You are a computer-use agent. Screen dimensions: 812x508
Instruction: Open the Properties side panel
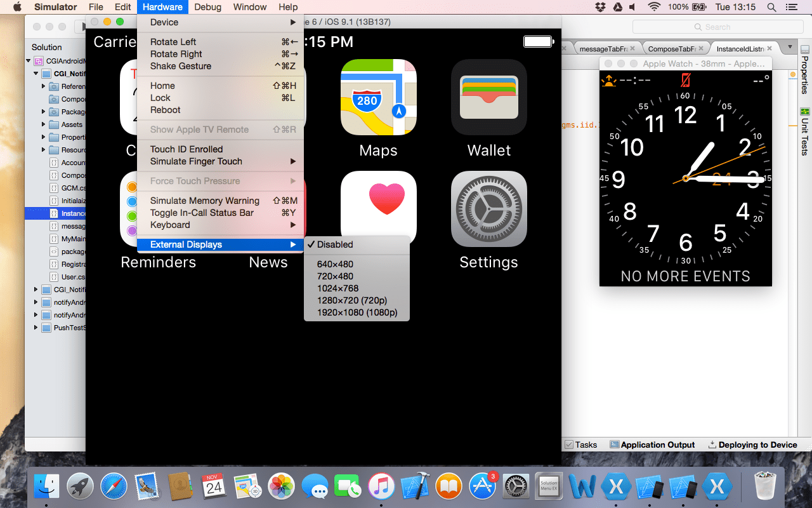click(805, 70)
